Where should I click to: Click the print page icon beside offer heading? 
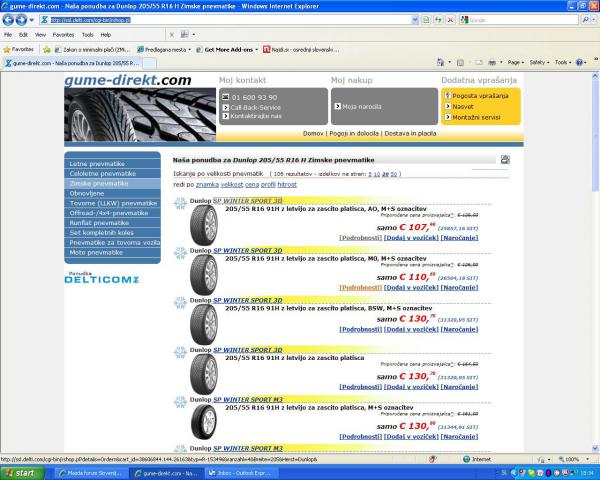(x=505, y=160)
